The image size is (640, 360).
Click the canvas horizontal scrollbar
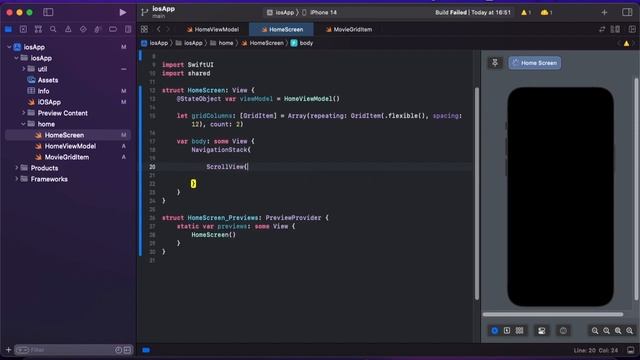pos(553,314)
